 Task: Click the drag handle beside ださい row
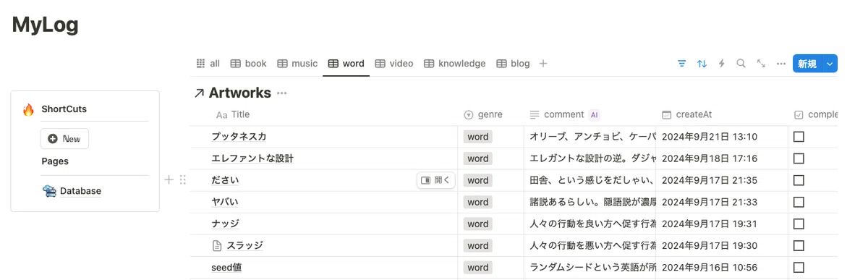pos(183,180)
